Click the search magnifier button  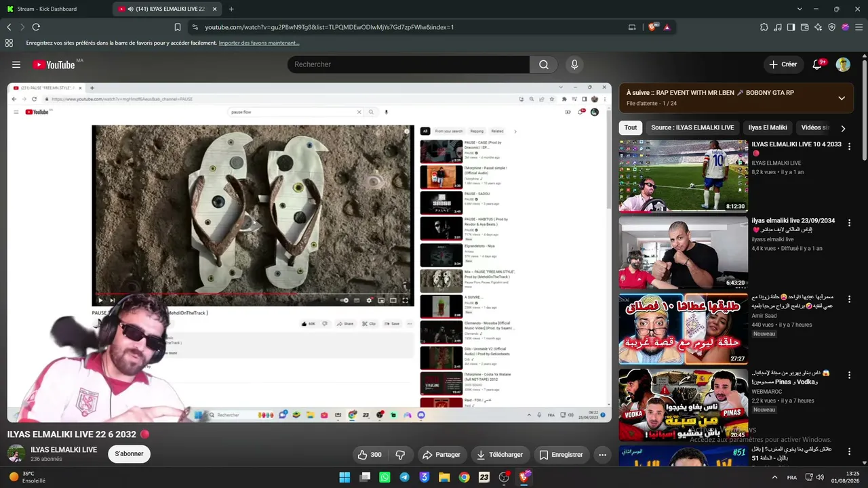pos(544,64)
